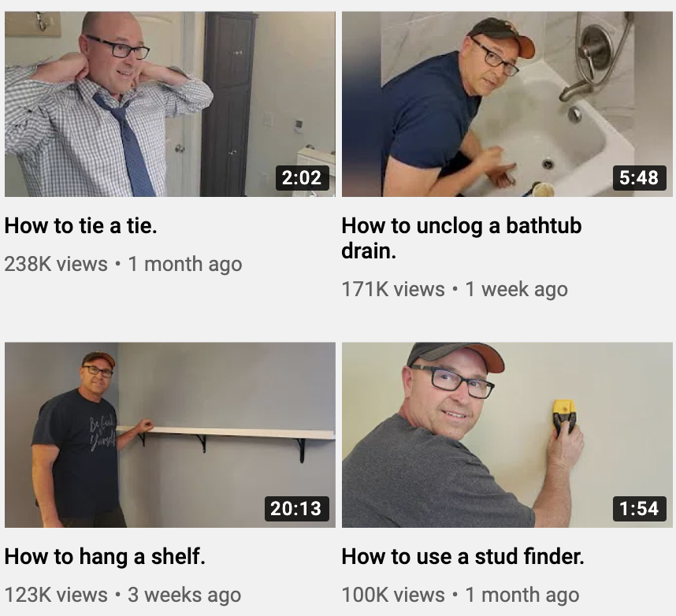Viewport: 676px width, 616px height.
Task: Click the 'How to tie a tie.' title
Action: 80,225
